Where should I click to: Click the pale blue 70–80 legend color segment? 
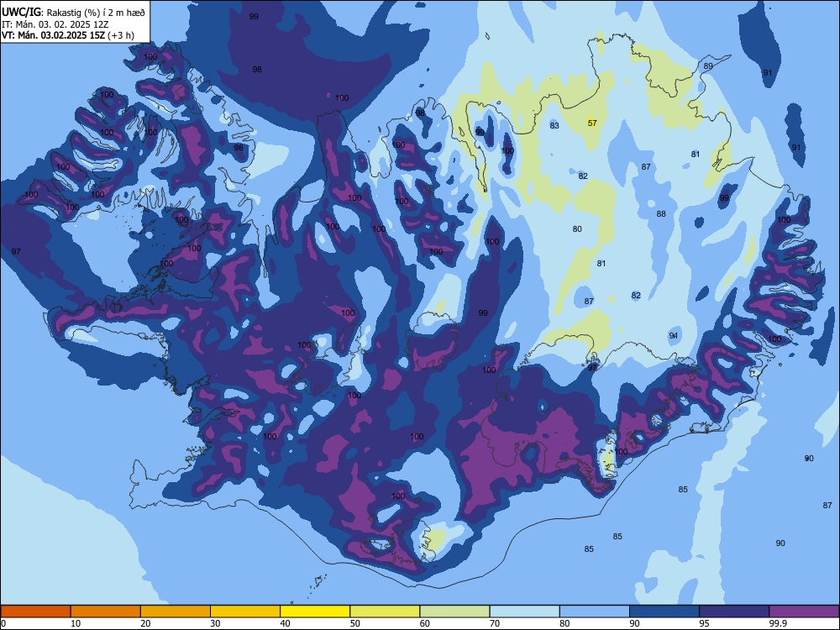click(524, 612)
